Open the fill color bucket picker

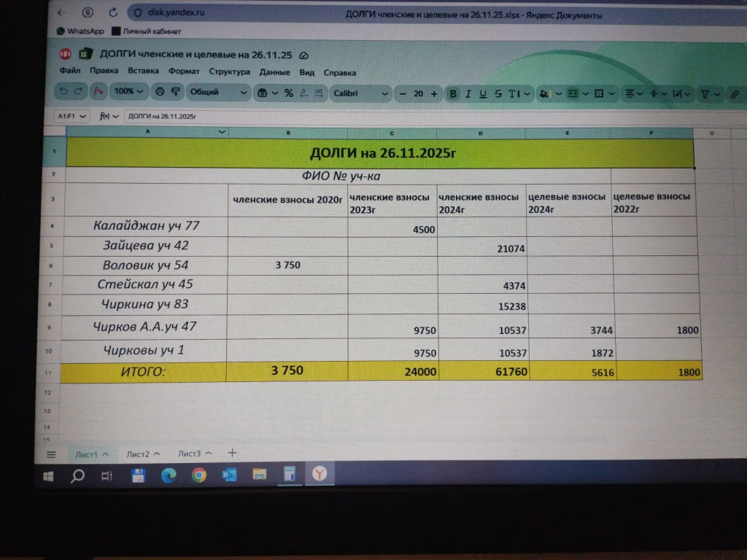click(x=543, y=93)
